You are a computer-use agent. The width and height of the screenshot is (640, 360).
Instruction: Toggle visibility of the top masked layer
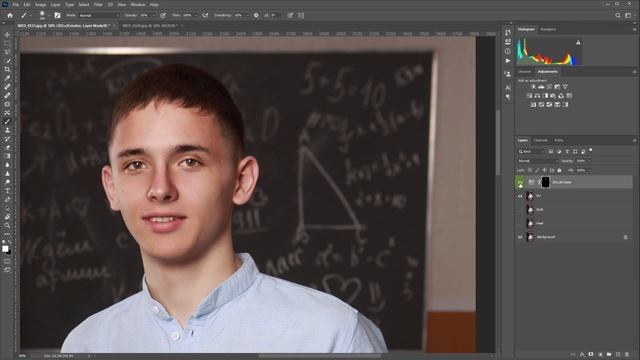tap(520, 182)
